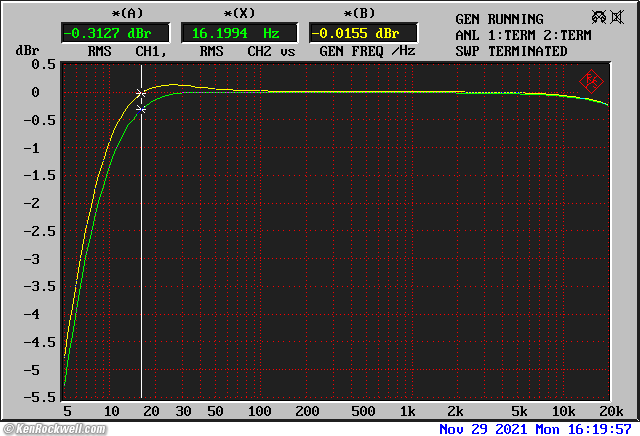Screen dimensions: 640x436
Task: Click the white vertical cursor line
Action: (141, 250)
